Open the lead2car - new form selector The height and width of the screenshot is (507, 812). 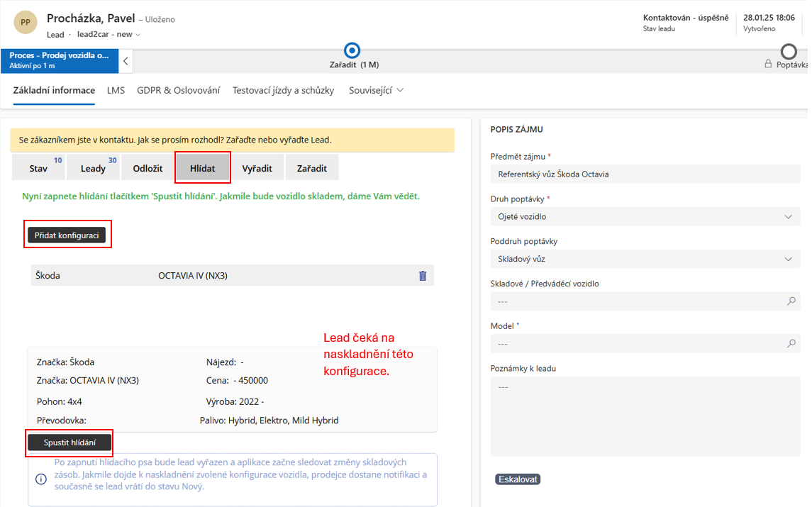tap(109, 35)
